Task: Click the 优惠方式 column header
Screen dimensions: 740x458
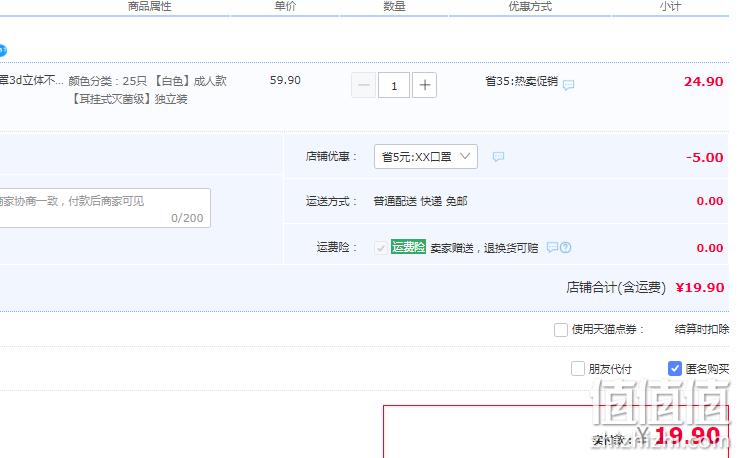Action: click(x=530, y=6)
